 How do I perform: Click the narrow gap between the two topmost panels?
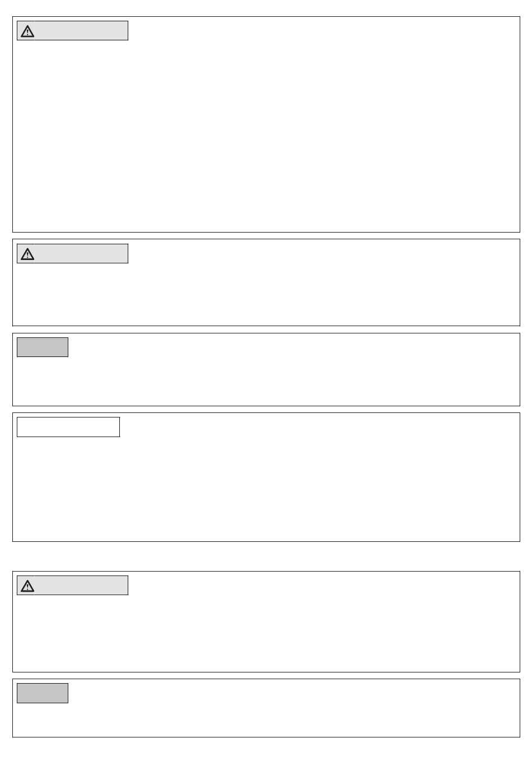click(x=266, y=236)
